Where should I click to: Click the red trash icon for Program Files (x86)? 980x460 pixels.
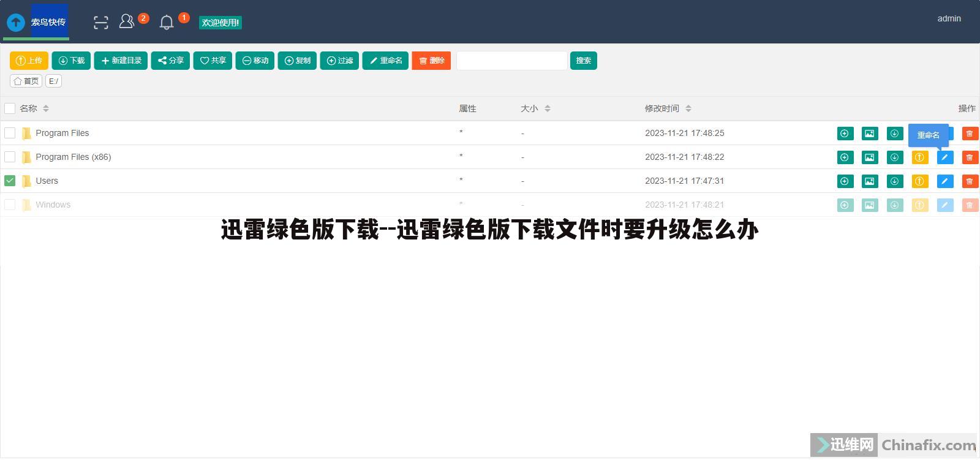click(x=970, y=157)
